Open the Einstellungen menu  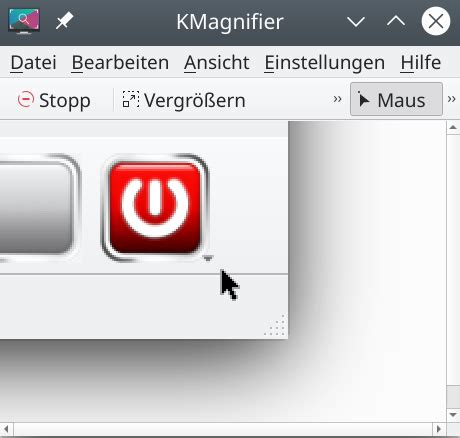[325, 63]
